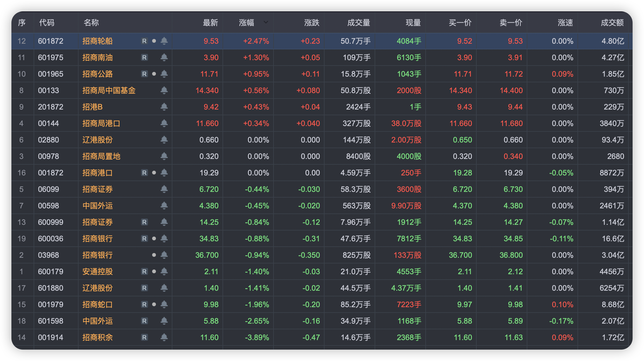This screenshot has width=644, height=361.
Task: Click the dot marker on 600036 招商银行 row
Action: pos(154,238)
